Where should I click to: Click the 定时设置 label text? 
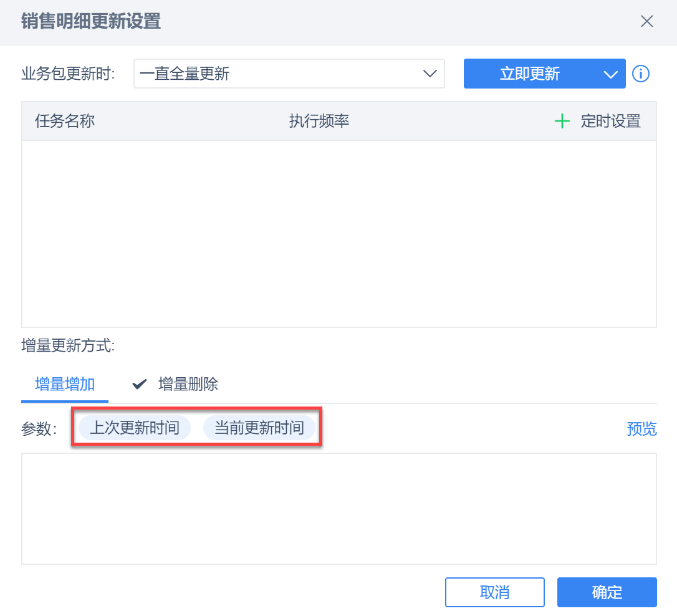coord(610,121)
